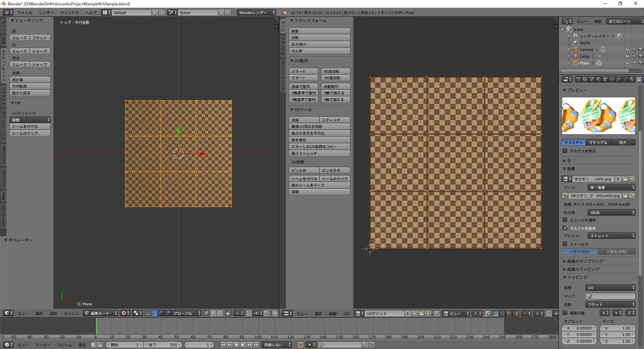Click the jump to end frame button
The image size is (644, 349).
click(x=255, y=345)
